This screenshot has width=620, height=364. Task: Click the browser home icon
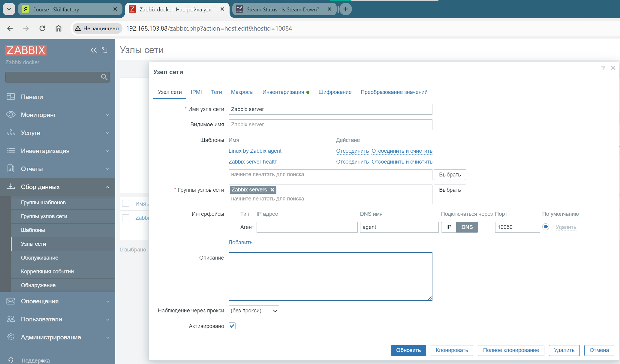tap(59, 28)
